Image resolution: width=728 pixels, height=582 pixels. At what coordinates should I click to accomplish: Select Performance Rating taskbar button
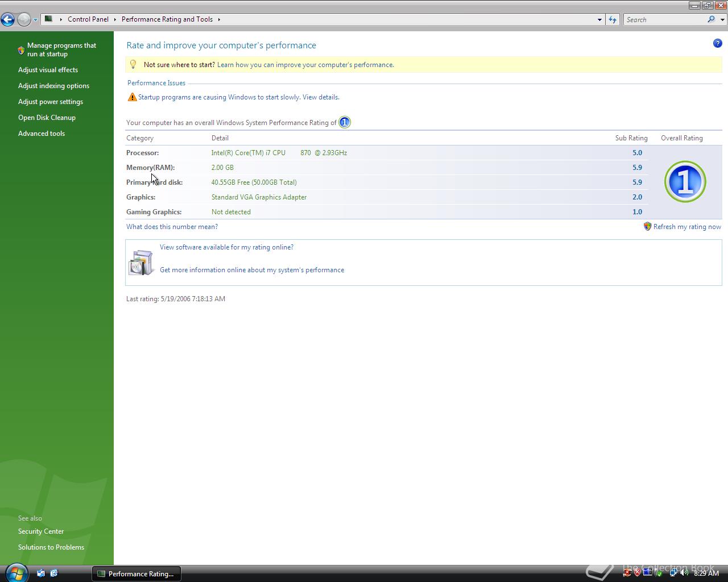point(136,573)
